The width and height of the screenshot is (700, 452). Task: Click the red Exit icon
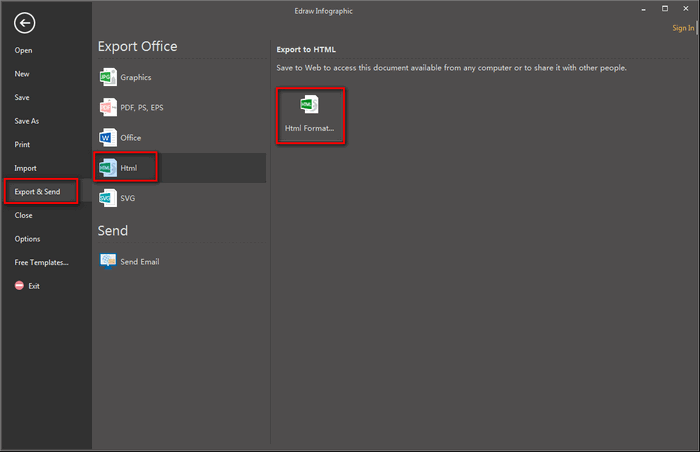click(19, 286)
